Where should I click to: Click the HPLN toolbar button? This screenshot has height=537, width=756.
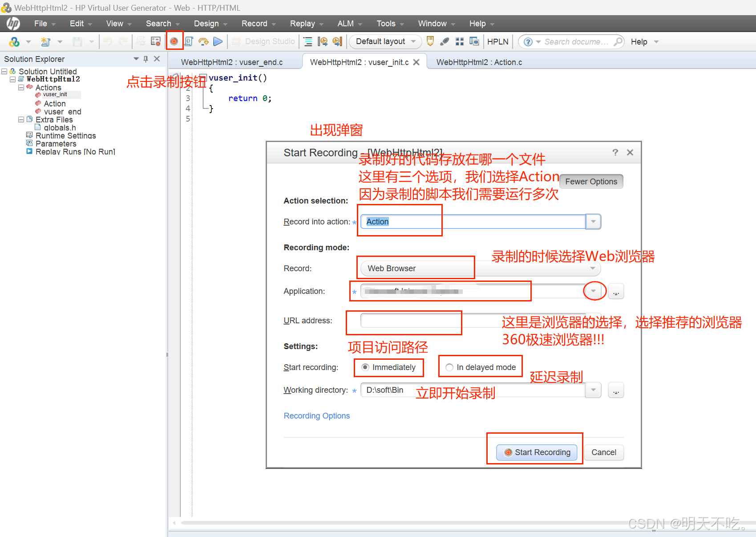[497, 41]
